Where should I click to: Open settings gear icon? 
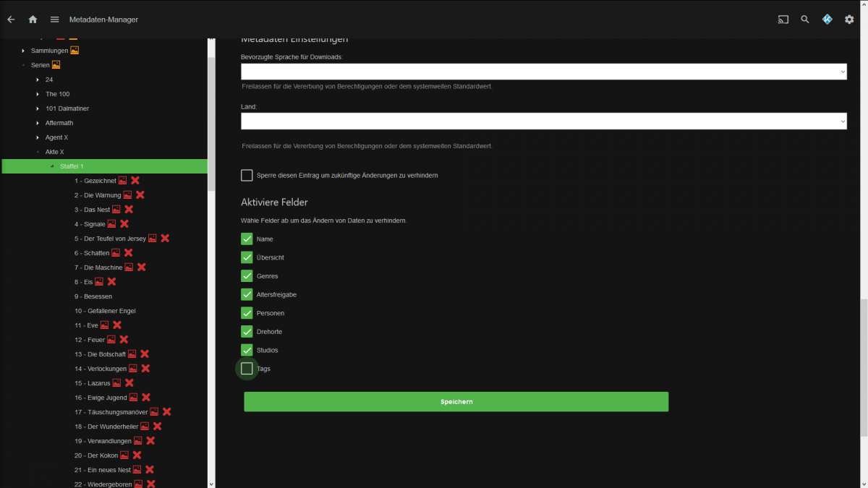(849, 20)
